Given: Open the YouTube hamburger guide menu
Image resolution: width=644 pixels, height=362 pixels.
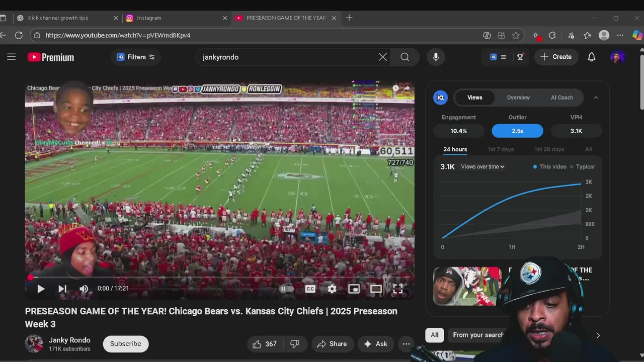Looking at the screenshot, I should pos(11,57).
